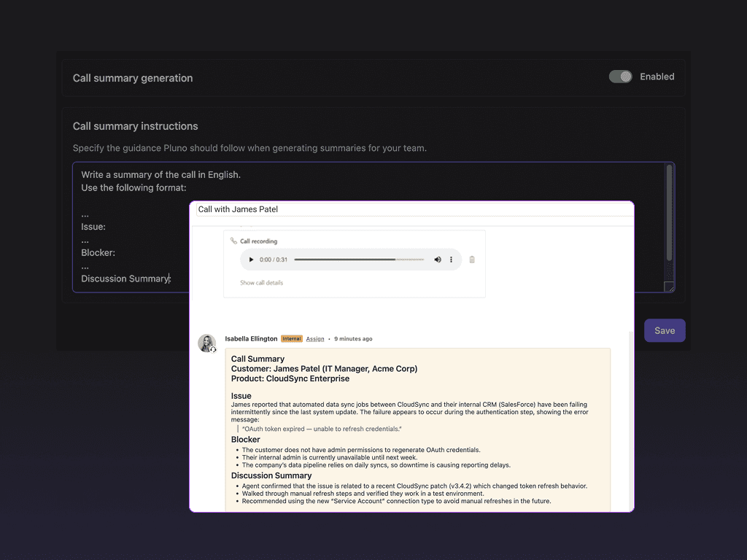Screen dimensions: 747x560
Task: Delete the call recording with trash icon
Action: pyautogui.click(x=472, y=260)
